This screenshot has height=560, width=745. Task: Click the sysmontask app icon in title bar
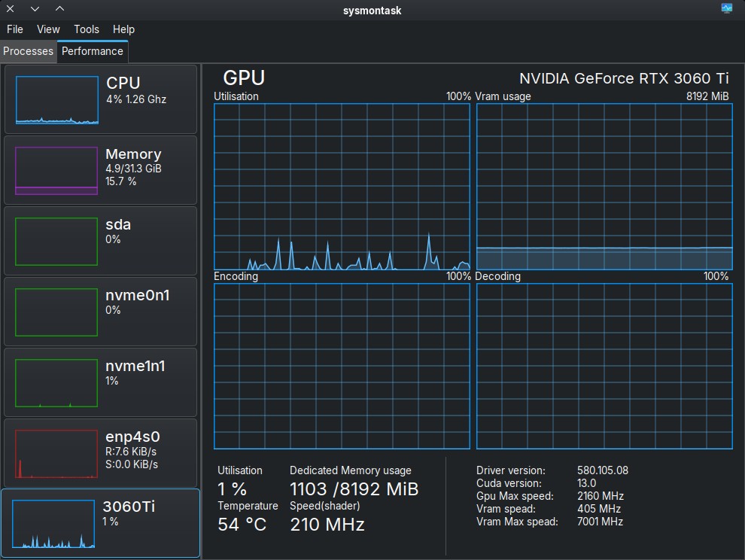pos(726,8)
